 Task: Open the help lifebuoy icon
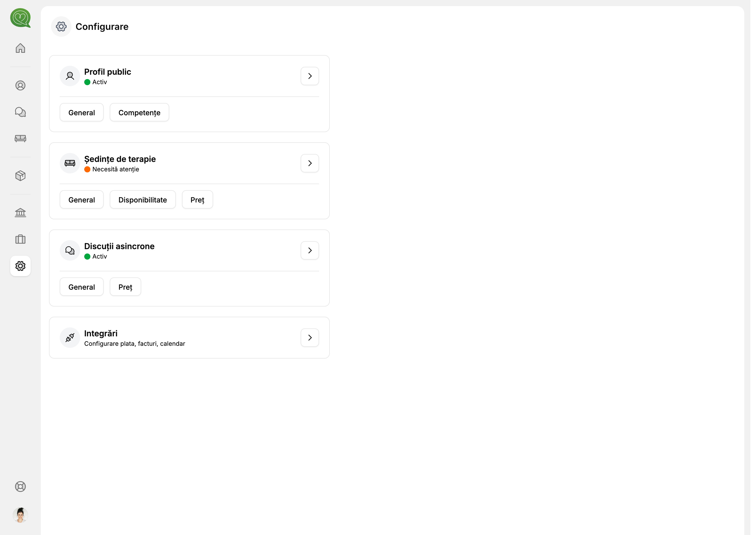tap(20, 487)
